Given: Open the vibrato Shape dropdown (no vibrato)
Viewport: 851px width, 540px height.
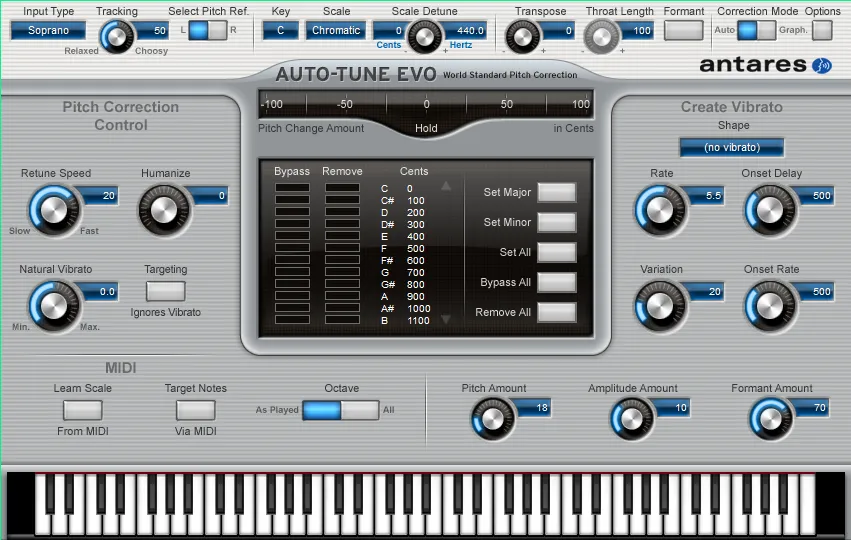Looking at the screenshot, I should (732, 147).
